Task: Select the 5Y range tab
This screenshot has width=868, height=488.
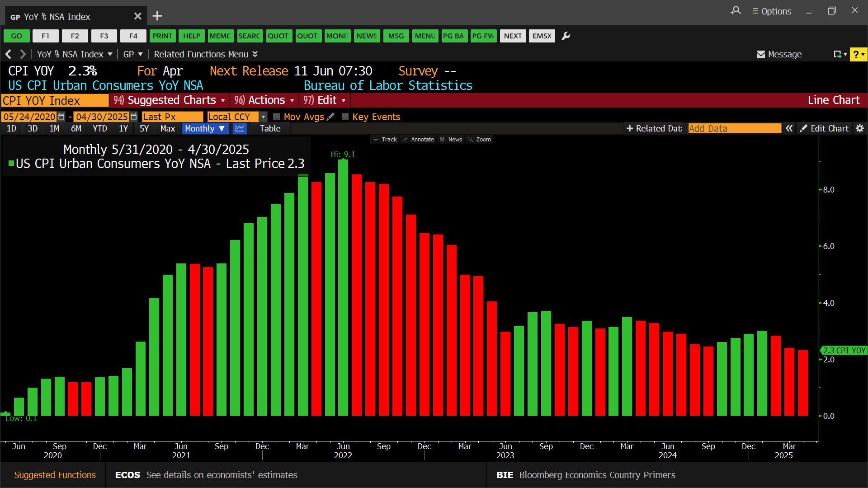Action: tap(144, 129)
